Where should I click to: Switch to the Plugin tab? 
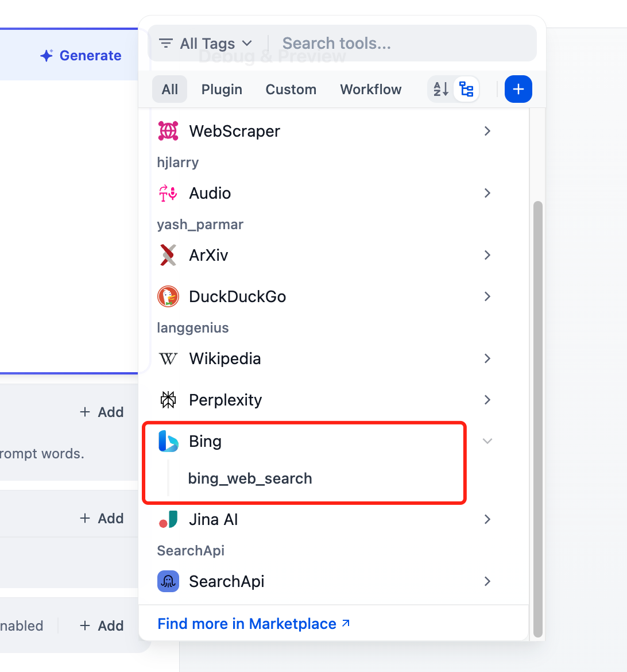click(222, 90)
